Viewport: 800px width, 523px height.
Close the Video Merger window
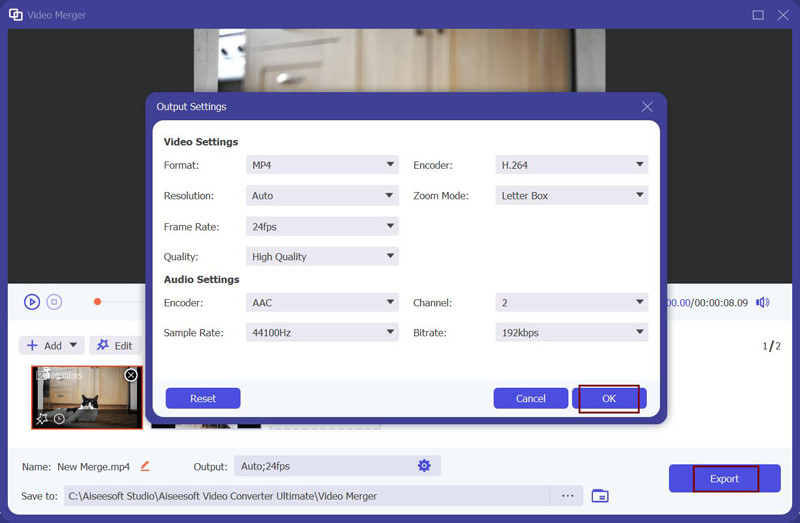coord(783,15)
